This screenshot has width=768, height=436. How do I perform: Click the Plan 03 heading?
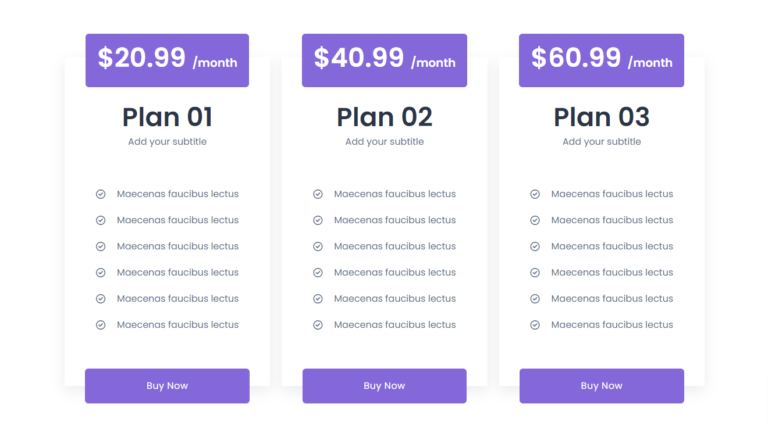601,117
